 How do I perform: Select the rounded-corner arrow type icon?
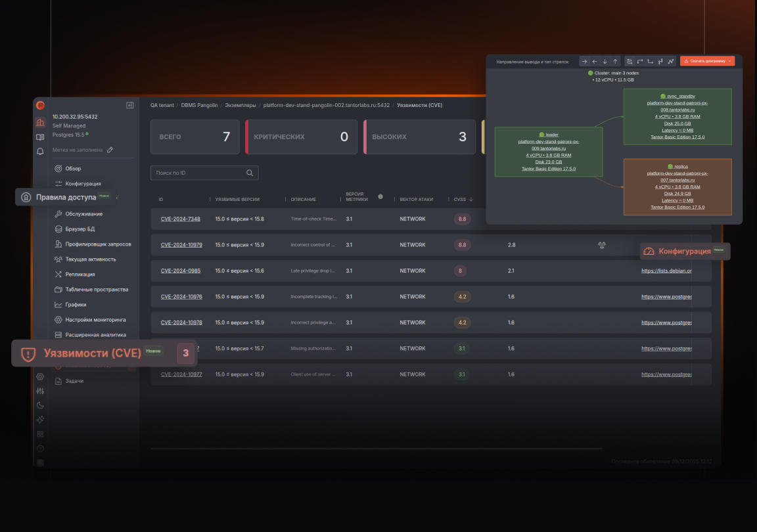pyautogui.click(x=640, y=61)
